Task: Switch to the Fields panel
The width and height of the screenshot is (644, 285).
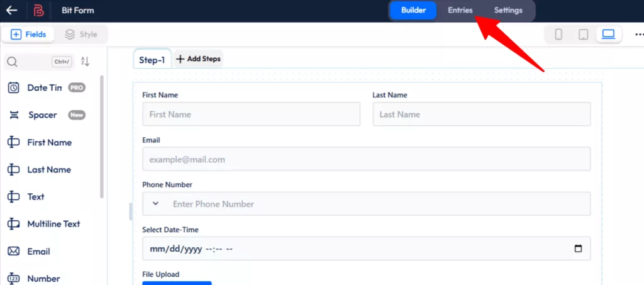Action: [28, 35]
